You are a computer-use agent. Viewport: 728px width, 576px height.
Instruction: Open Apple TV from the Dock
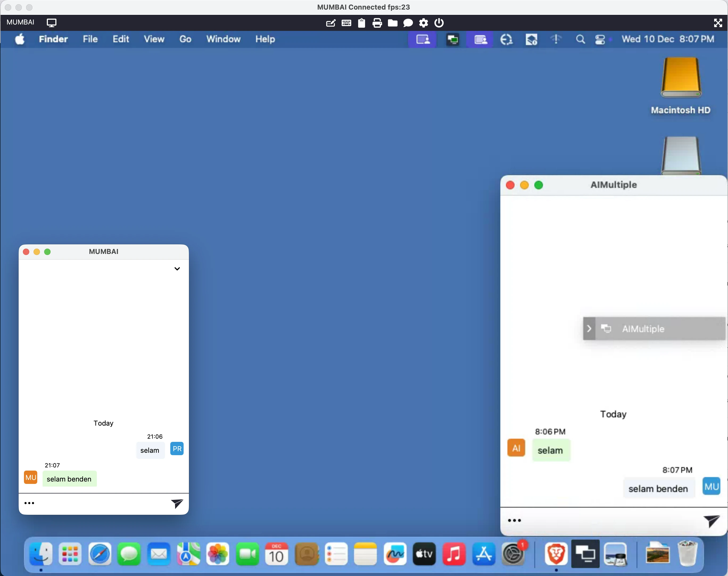(424, 554)
